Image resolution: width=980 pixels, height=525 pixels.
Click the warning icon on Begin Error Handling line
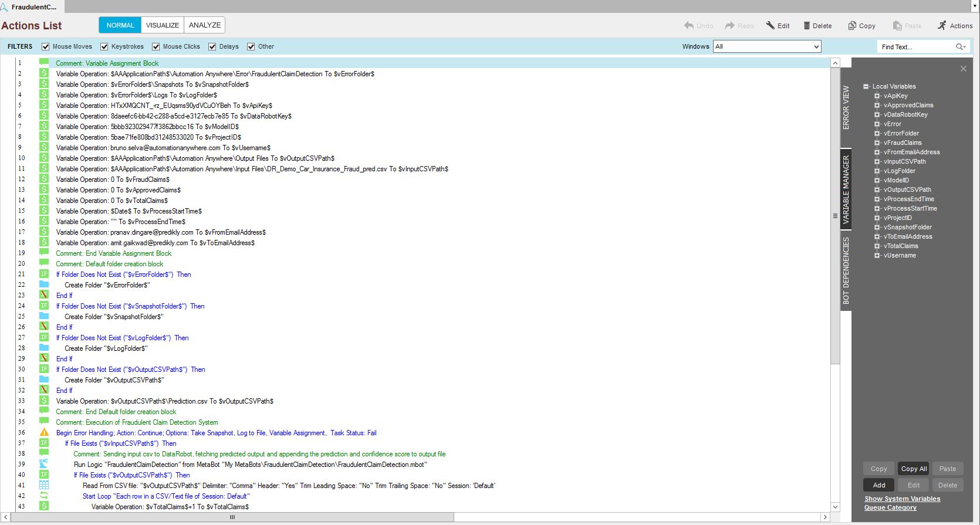coord(44,433)
